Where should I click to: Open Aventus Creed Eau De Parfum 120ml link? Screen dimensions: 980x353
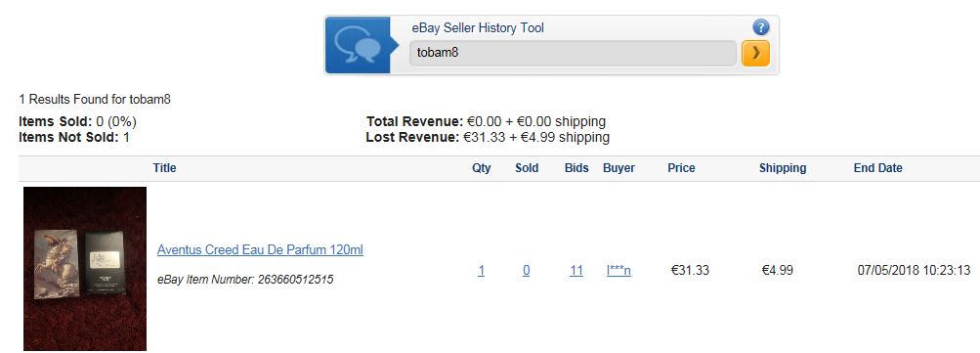[x=260, y=249]
